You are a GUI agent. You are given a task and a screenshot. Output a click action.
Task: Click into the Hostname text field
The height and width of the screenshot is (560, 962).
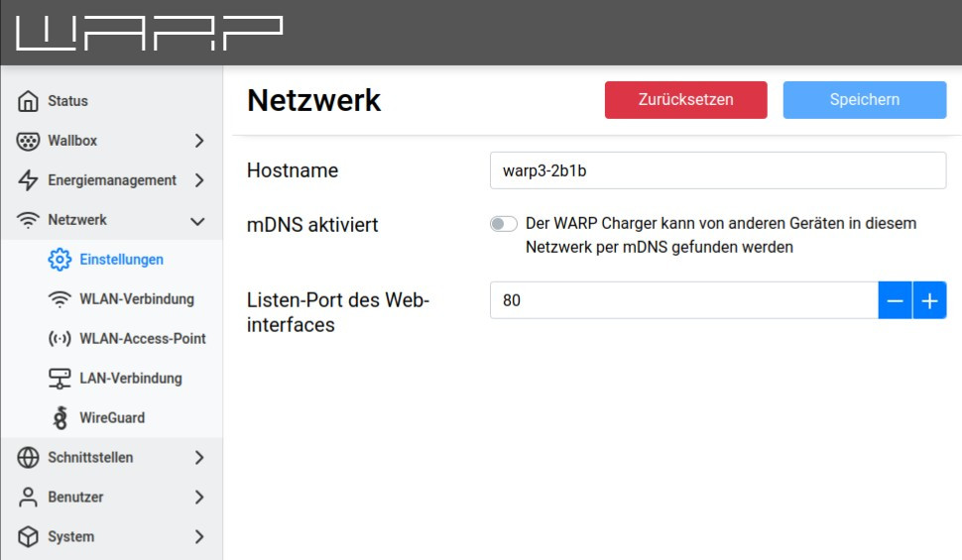pos(717,170)
